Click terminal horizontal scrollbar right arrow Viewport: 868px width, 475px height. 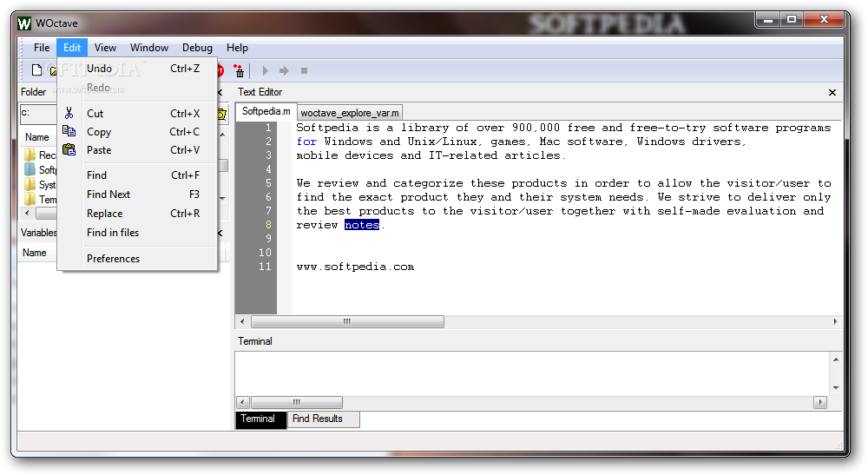pyautogui.click(x=820, y=402)
